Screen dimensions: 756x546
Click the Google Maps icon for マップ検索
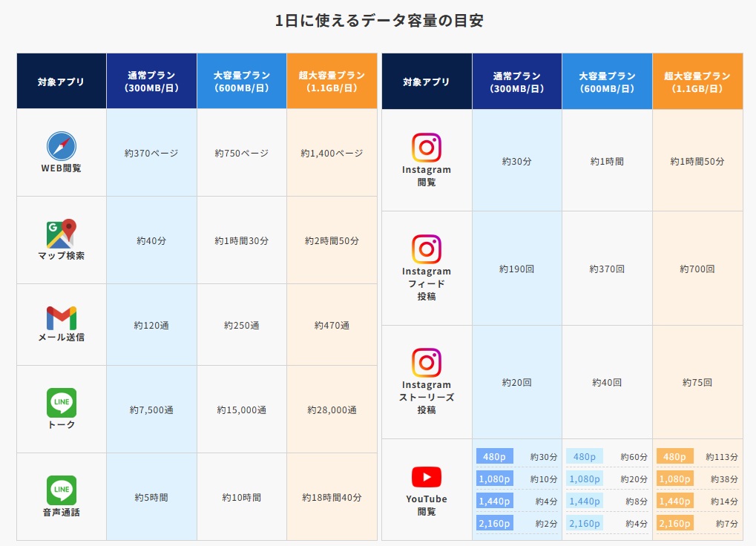tap(62, 234)
